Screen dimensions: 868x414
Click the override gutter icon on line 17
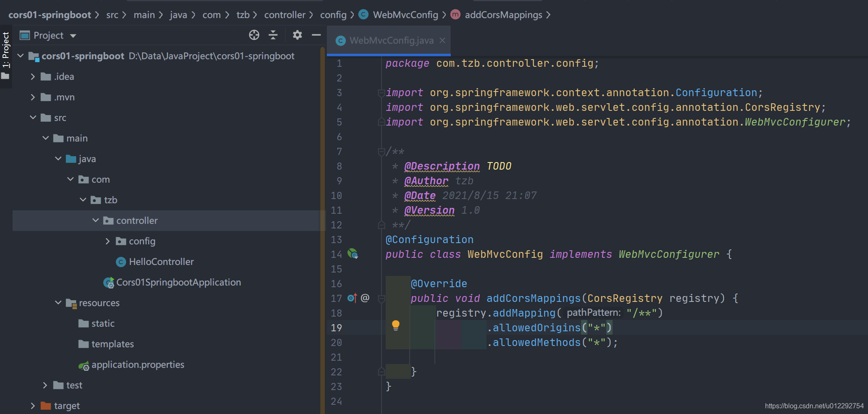tap(352, 298)
